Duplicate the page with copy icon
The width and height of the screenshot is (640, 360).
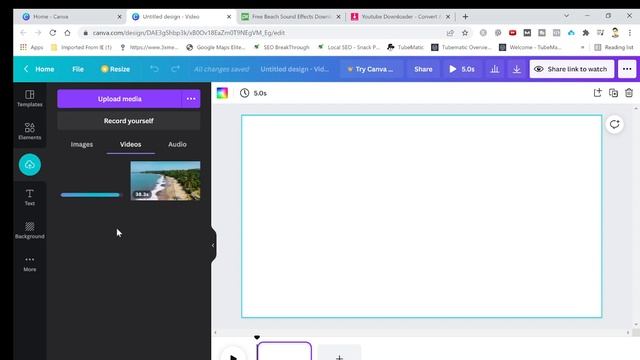point(613,93)
